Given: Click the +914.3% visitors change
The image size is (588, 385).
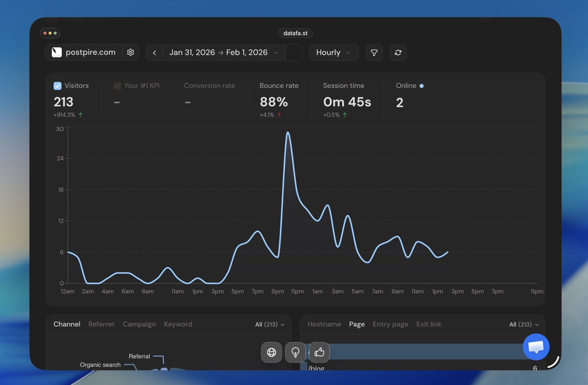Looking at the screenshot, I should point(64,115).
